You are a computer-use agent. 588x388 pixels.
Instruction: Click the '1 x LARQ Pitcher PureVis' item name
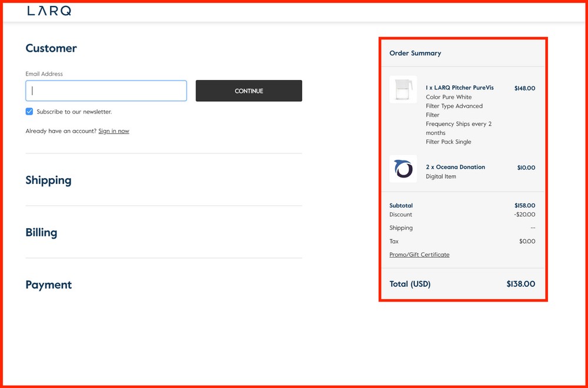pyautogui.click(x=459, y=88)
